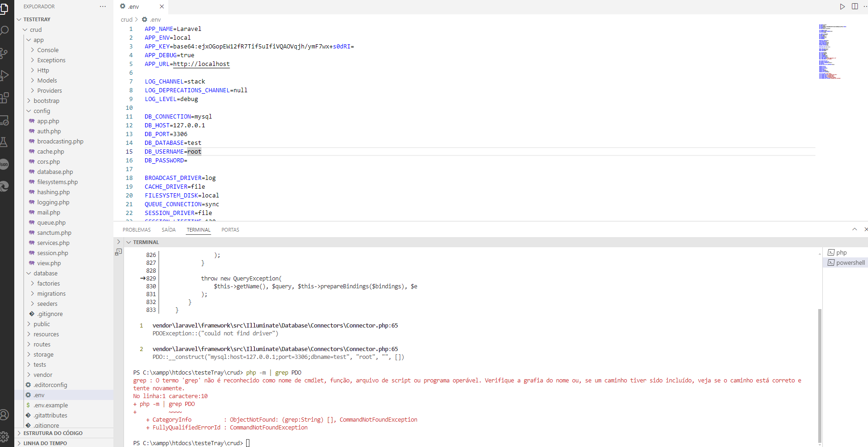Screen dimensions: 868x447
Task: Click the terminal command decoration icon
Action: pyautogui.click(x=118, y=252)
